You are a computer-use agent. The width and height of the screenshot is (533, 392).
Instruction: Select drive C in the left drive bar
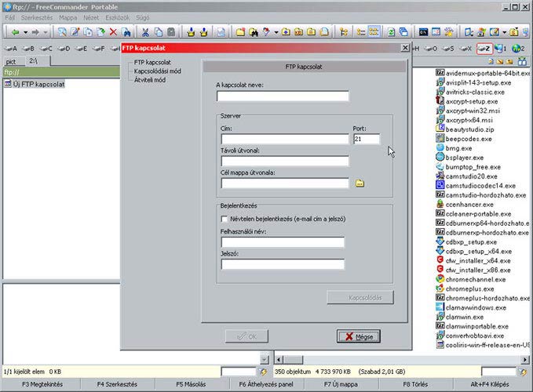(43, 49)
